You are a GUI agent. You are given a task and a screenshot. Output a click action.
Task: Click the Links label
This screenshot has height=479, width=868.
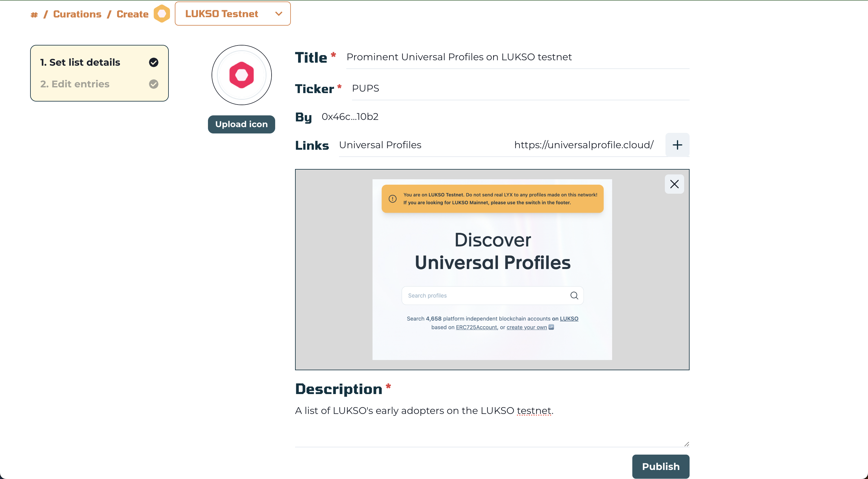click(312, 145)
